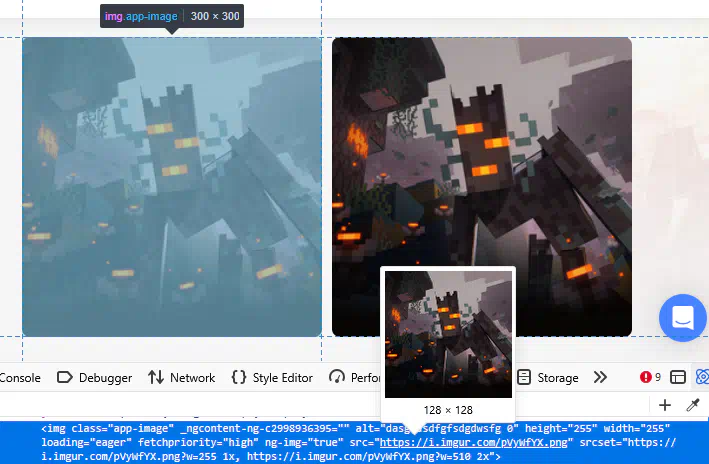
Task: Click the Storage tab icon
Action: tap(524, 377)
